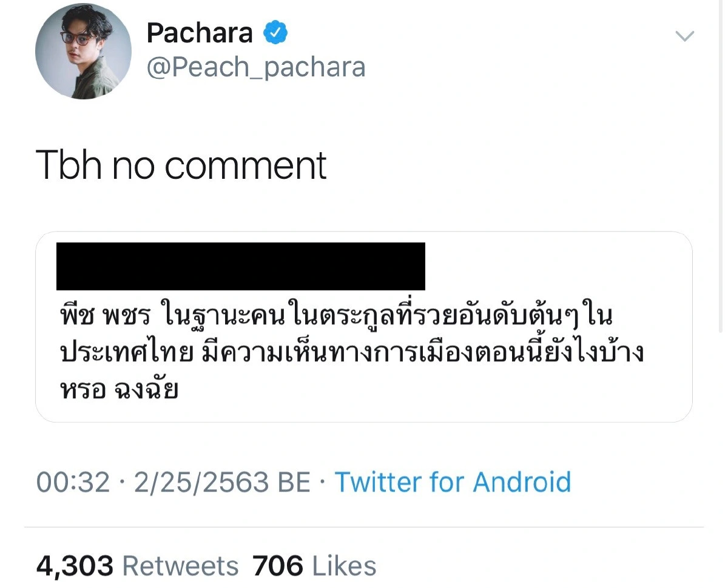This screenshot has height=588, width=728.
Task: Select the redacted username area in quoted tweet
Action: [x=241, y=265]
